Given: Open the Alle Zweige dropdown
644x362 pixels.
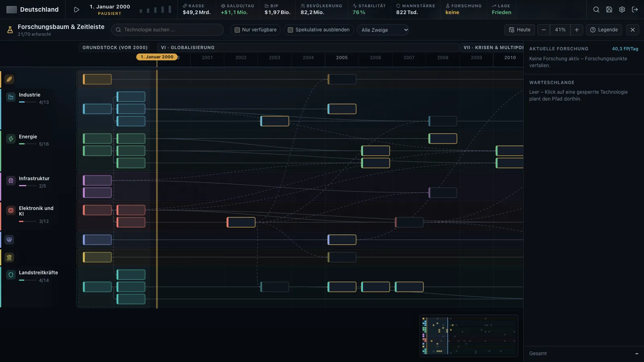Looking at the screenshot, I should pos(383,30).
